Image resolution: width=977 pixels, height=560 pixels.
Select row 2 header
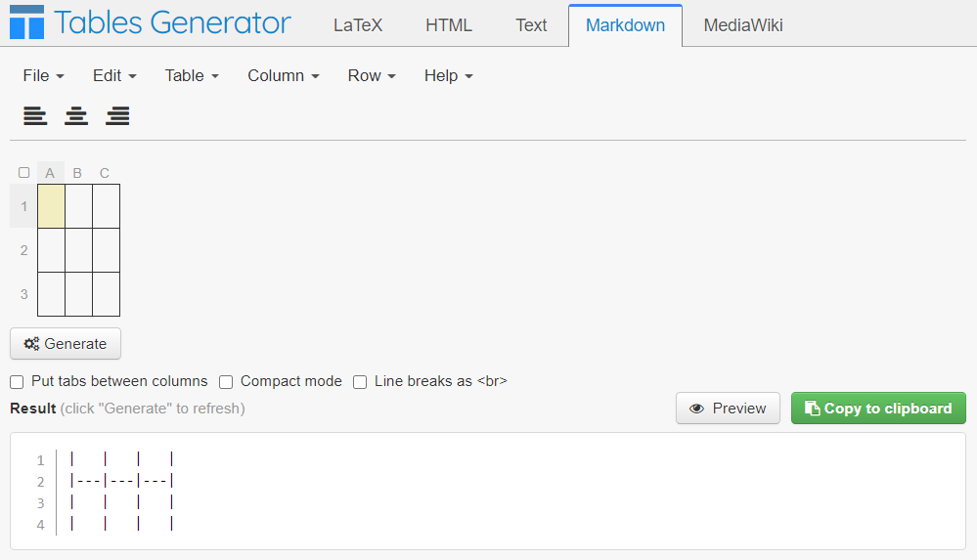pos(23,250)
